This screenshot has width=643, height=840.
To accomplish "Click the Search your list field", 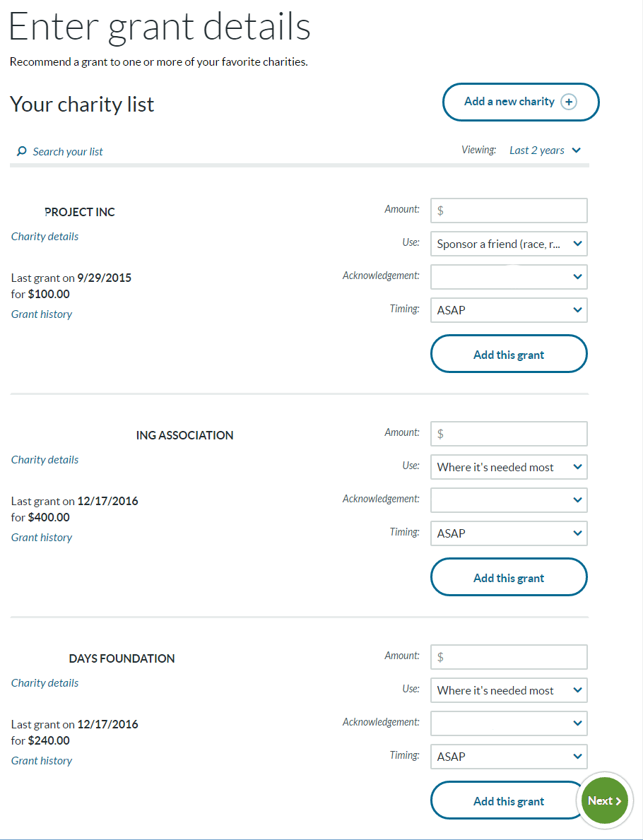I will pos(68,152).
